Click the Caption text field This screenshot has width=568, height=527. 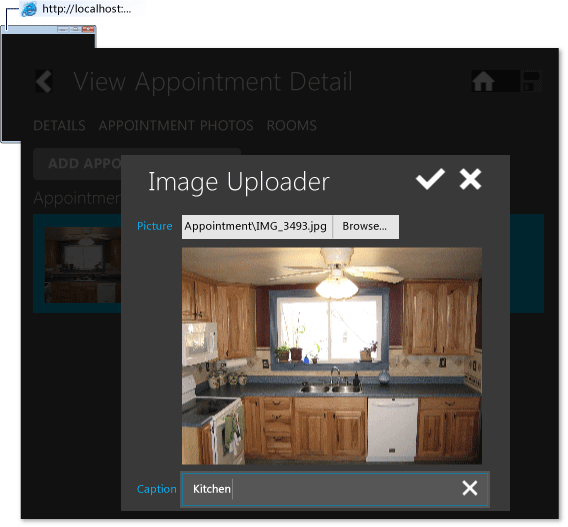(334, 489)
